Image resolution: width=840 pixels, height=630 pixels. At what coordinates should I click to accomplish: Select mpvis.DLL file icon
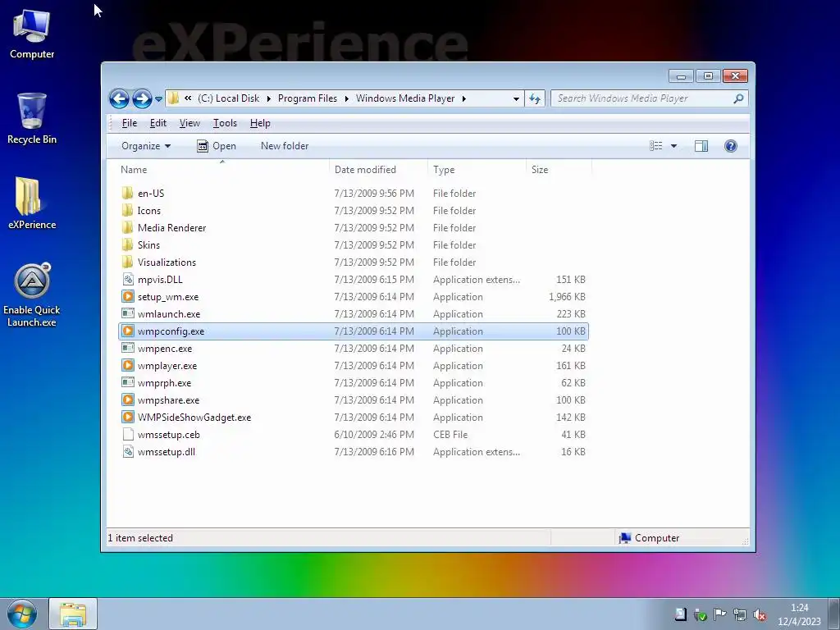pos(127,279)
